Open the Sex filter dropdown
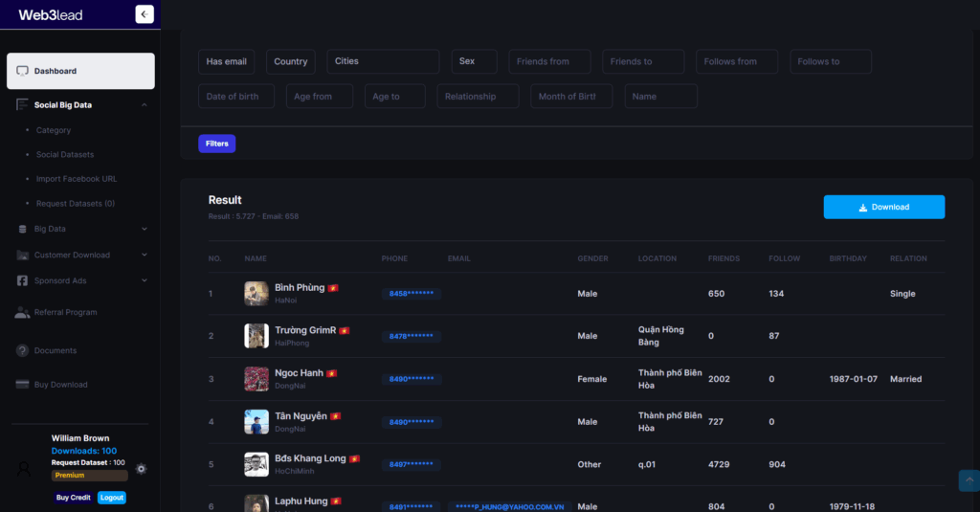This screenshot has height=512, width=980. [x=474, y=62]
